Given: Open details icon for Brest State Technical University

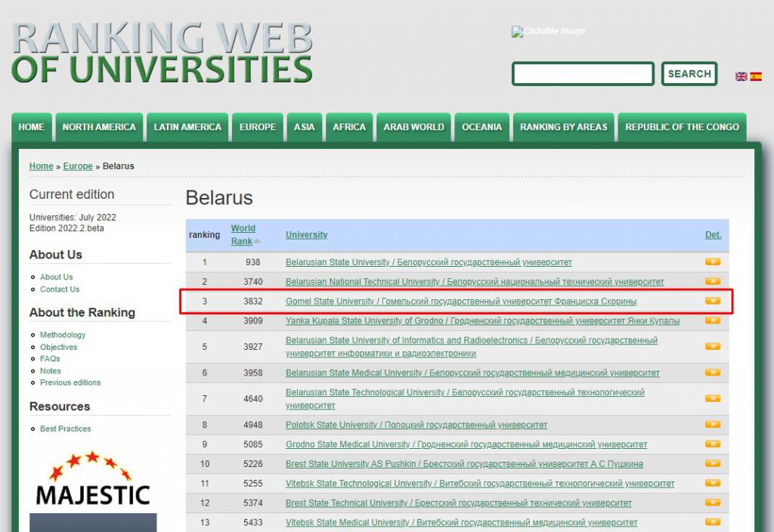Looking at the screenshot, I should click(x=712, y=503).
